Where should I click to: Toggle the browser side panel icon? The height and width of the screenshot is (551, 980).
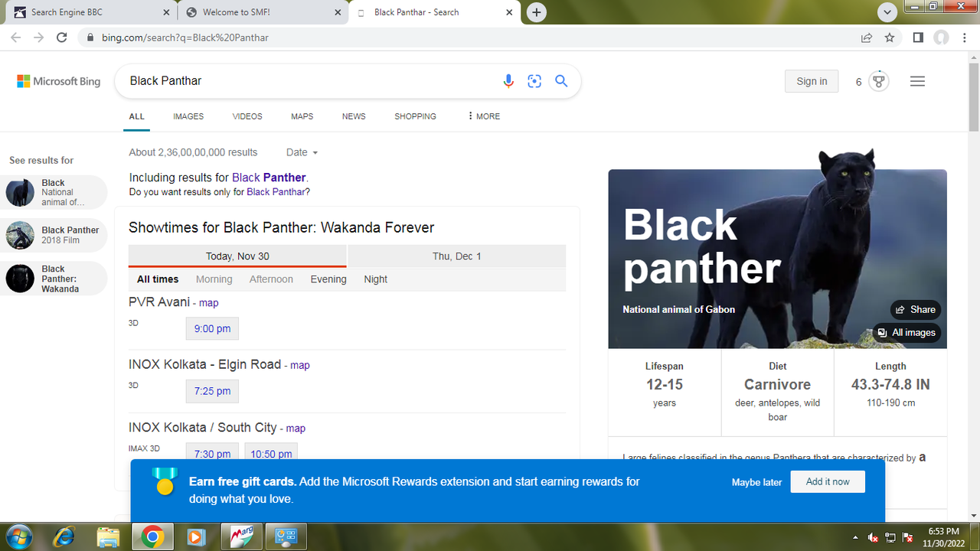pyautogui.click(x=918, y=37)
